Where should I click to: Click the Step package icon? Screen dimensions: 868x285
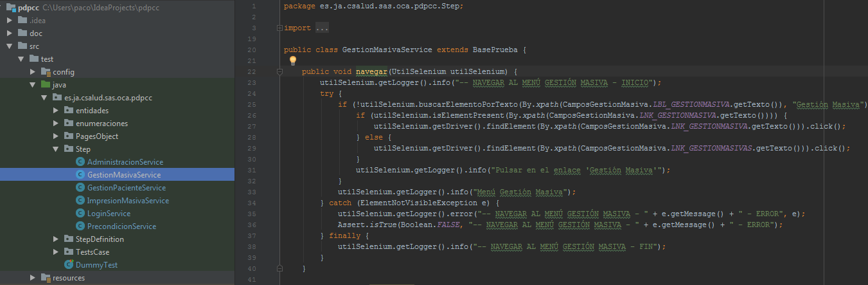point(69,149)
